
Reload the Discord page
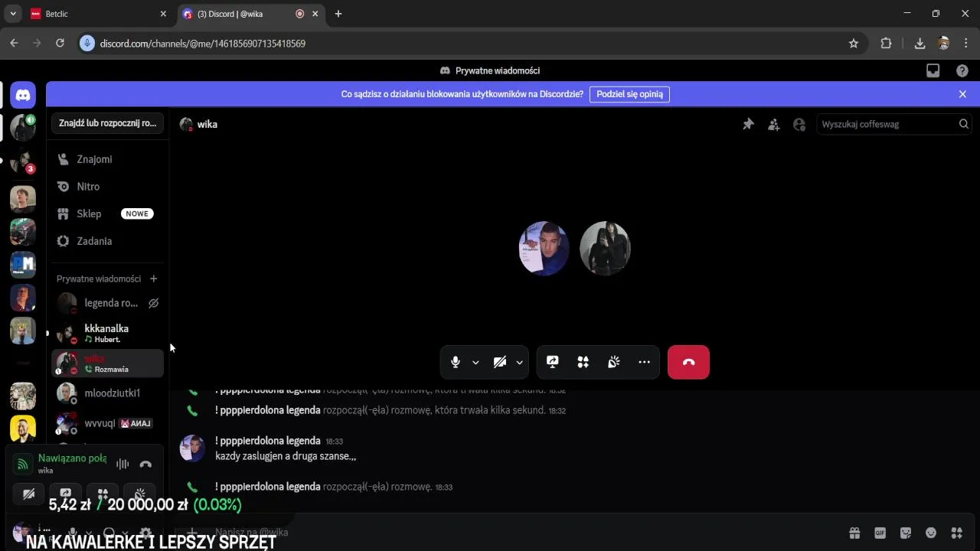(x=60, y=44)
